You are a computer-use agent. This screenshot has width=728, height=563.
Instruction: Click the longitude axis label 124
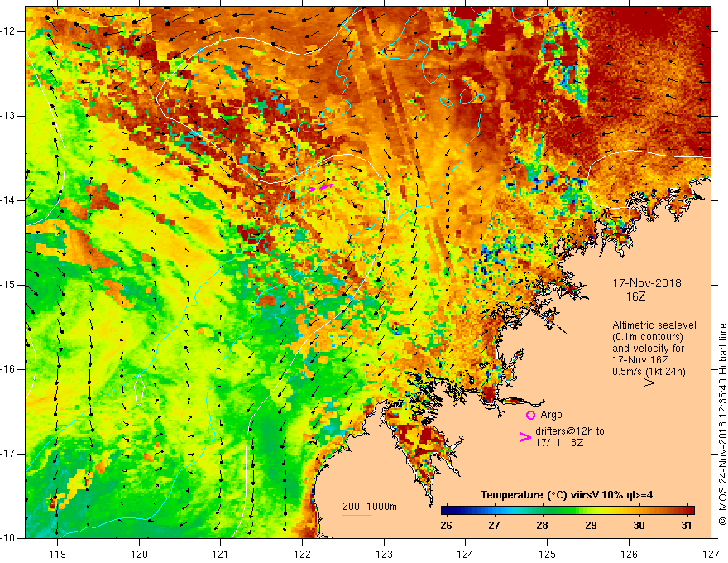tap(466, 554)
